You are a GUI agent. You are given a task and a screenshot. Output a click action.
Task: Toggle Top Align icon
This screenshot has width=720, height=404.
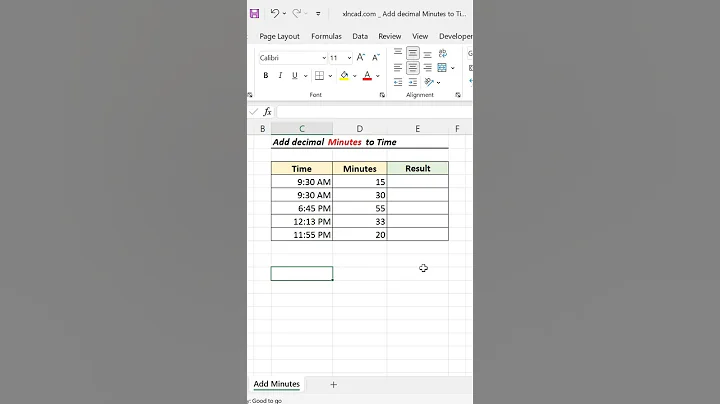point(398,52)
